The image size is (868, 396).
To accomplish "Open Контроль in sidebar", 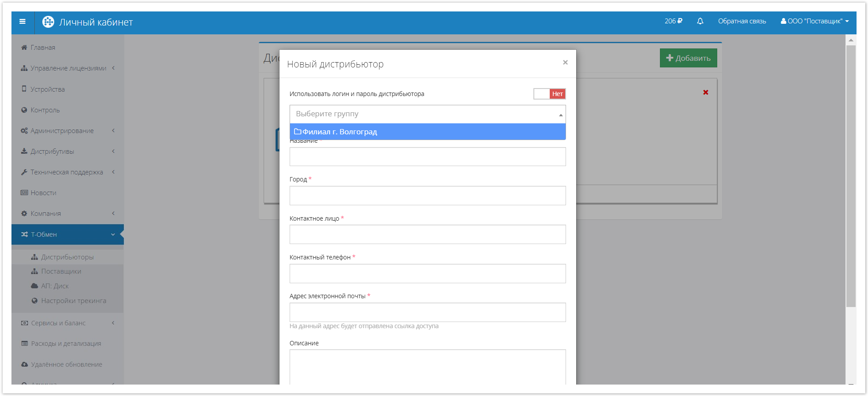I will click(x=45, y=110).
